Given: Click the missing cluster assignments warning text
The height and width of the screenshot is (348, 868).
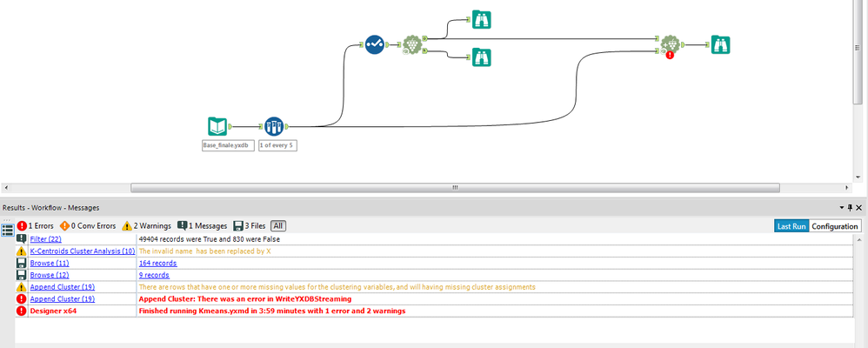Looking at the screenshot, I should 337,287.
